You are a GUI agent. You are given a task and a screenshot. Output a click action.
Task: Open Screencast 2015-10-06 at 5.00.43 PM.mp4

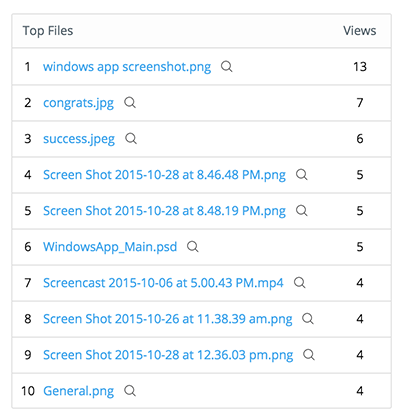163,283
